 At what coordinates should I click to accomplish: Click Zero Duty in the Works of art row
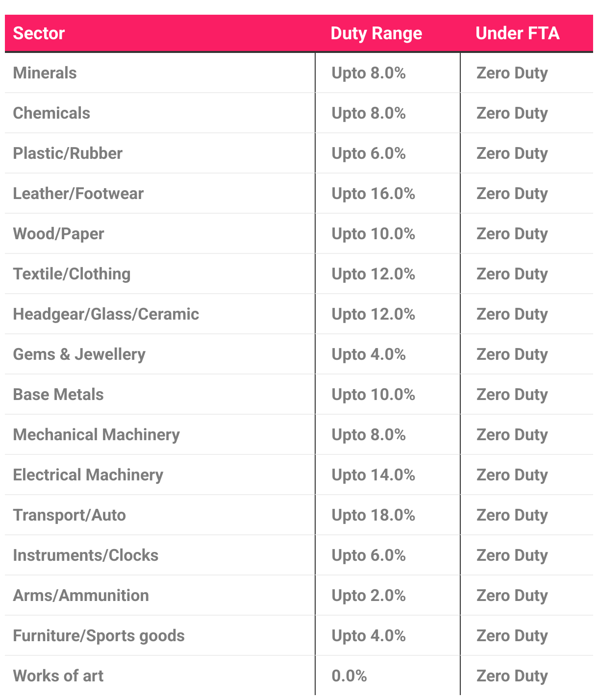click(x=512, y=676)
